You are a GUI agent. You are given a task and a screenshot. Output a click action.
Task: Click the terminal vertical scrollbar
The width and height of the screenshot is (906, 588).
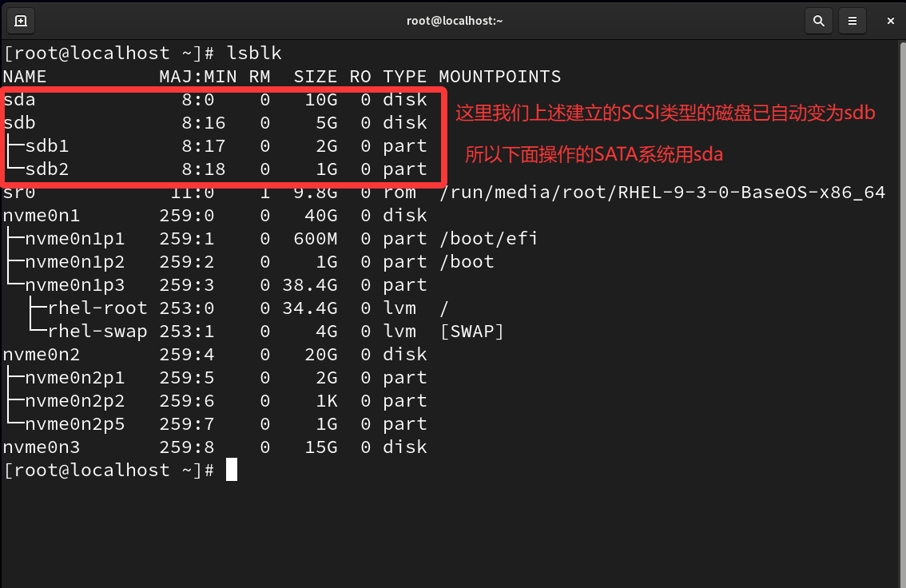pos(903,315)
